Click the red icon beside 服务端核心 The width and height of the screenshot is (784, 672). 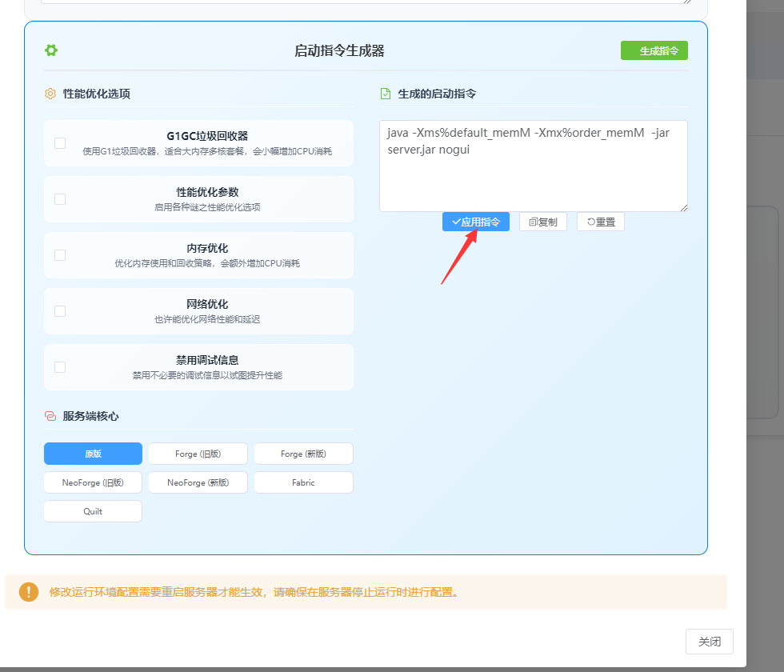[x=50, y=416]
